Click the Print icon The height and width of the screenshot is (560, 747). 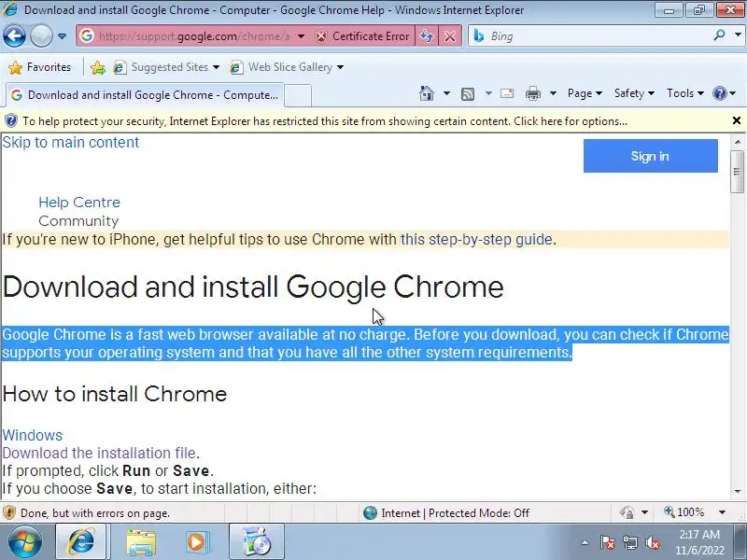coord(532,94)
